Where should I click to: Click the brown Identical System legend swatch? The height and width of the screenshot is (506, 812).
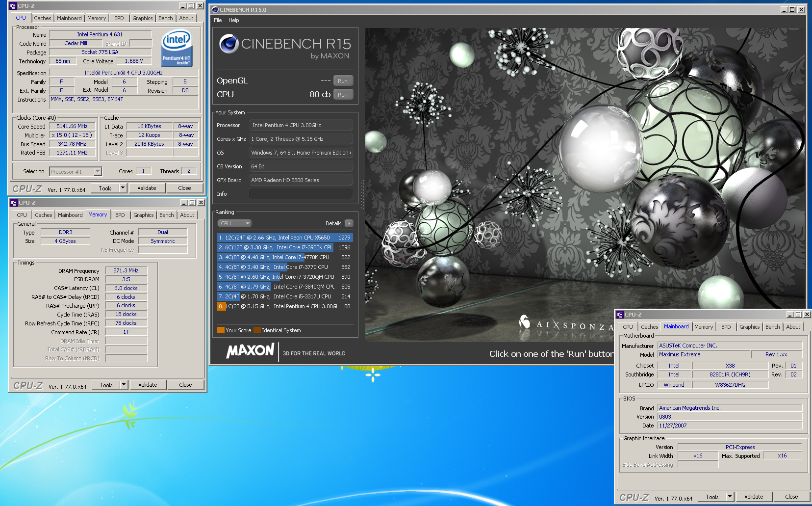257,330
